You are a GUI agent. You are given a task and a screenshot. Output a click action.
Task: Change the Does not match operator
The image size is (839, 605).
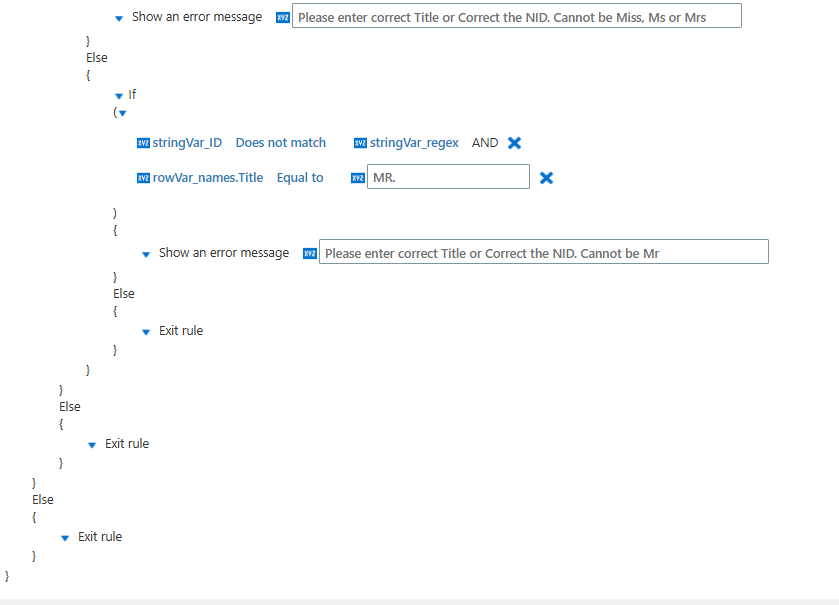point(281,143)
